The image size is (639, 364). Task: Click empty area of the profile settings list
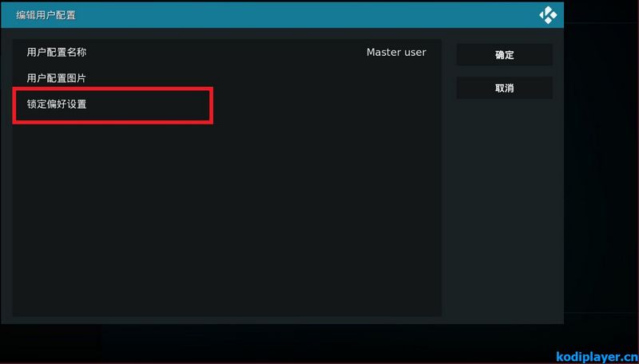[x=227, y=216]
